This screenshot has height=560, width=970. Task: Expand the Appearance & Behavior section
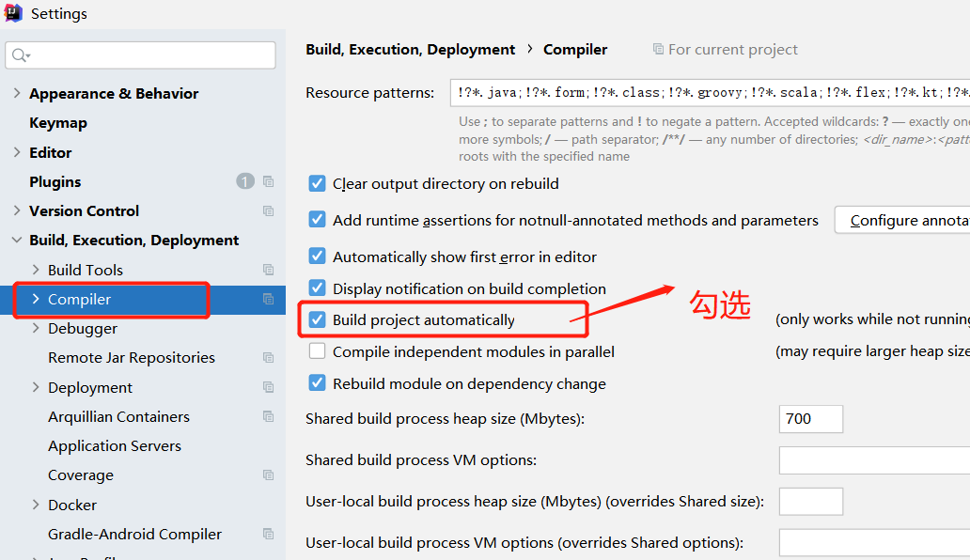coord(17,93)
